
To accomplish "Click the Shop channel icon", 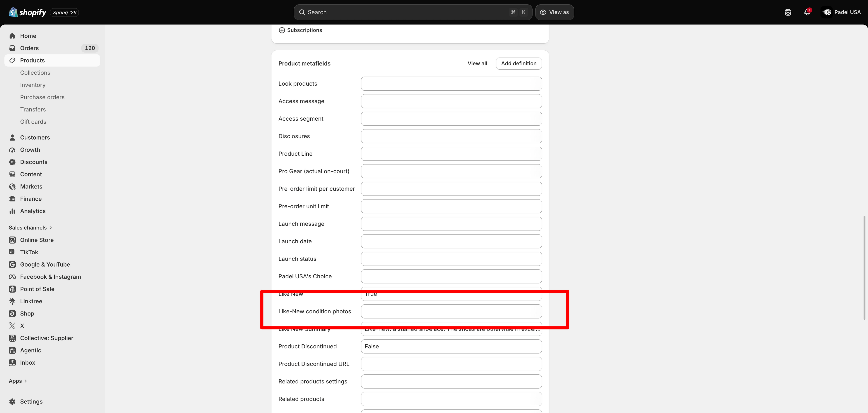I will click(12, 313).
